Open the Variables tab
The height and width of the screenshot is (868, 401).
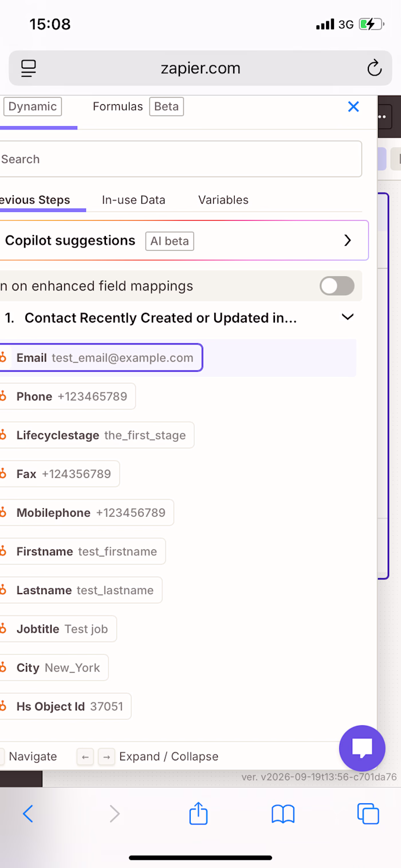point(223,200)
